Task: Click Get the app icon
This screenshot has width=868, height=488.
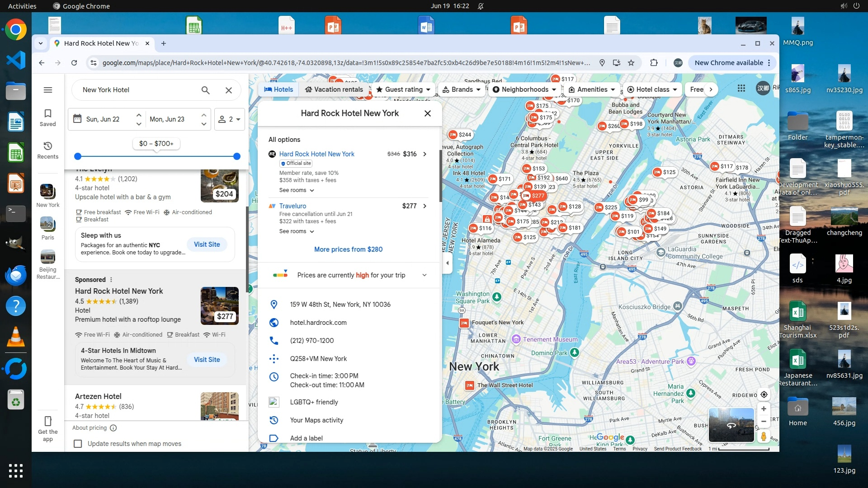Action: [x=47, y=428]
